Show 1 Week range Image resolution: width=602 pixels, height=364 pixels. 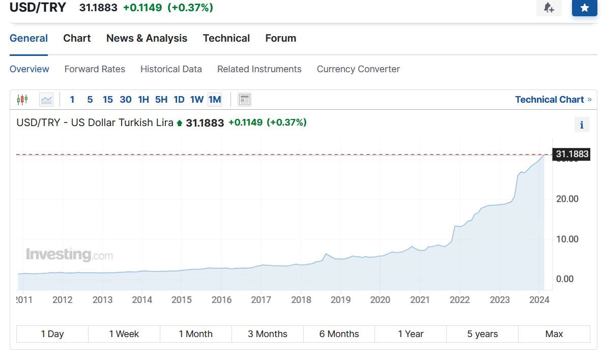point(124,334)
